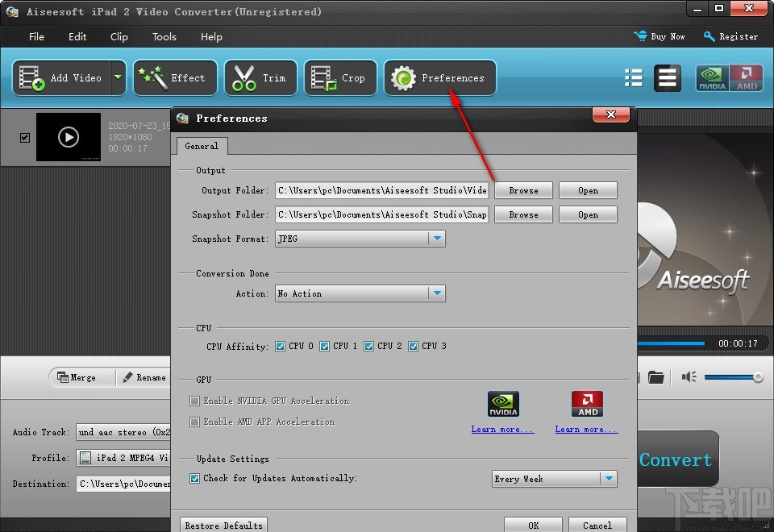Click the playback progress bar
Image resolution: width=774 pixels, height=532 pixels.
672,343
